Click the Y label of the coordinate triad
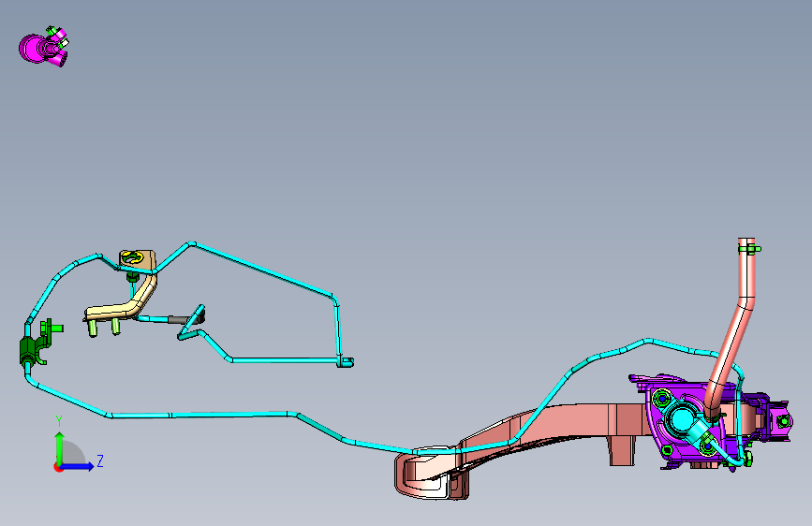This screenshot has width=812, height=526. [59, 421]
